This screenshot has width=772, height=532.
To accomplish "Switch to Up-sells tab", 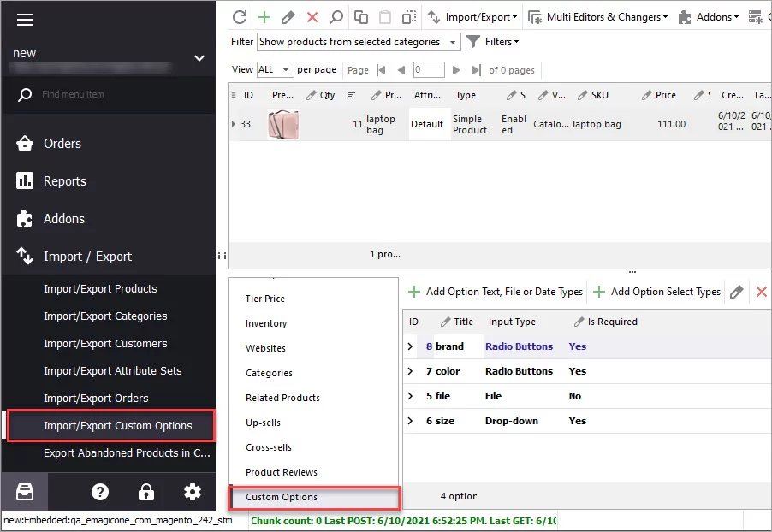I will pyautogui.click(x=263, y=423).
